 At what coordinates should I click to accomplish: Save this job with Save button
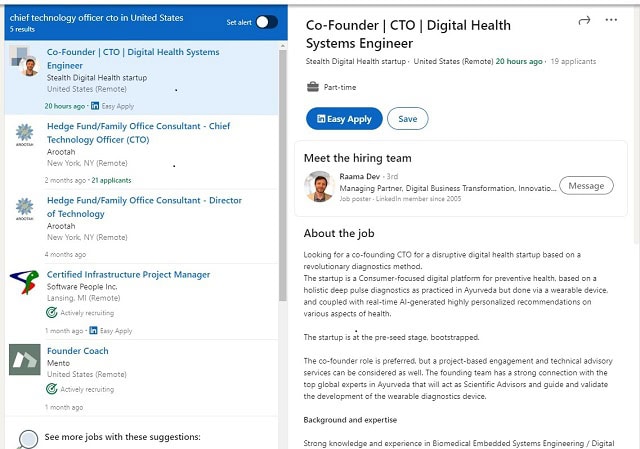point(407,119)
